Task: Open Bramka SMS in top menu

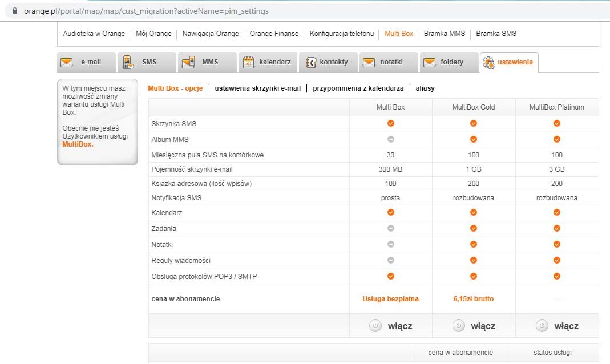Action: click(496, 34)
